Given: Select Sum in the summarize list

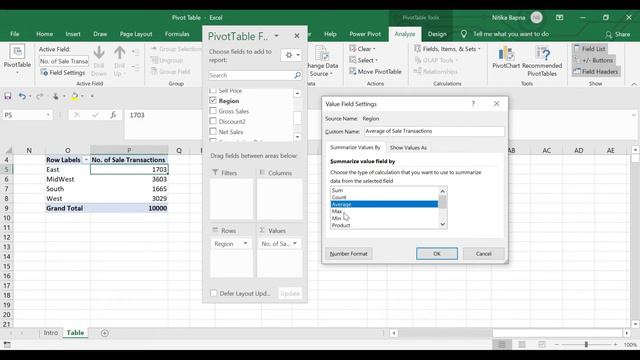Looking at the screenshot, I should [x=384, y=190].
